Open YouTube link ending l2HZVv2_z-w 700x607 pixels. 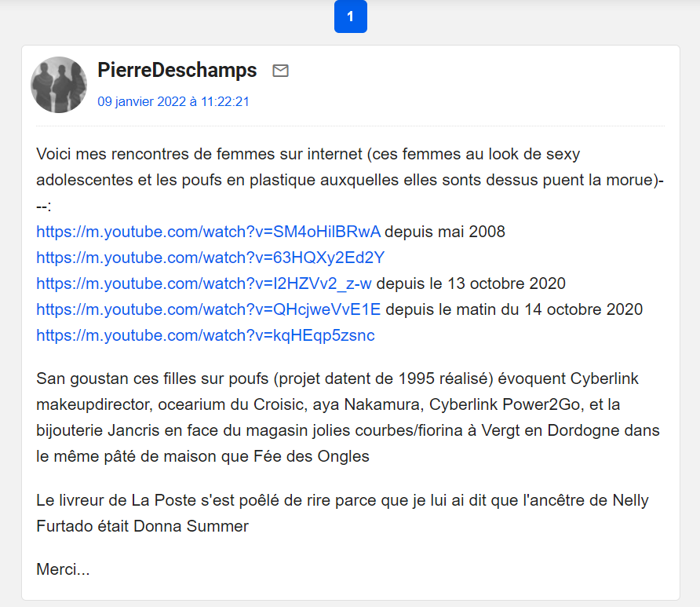coord(204,283)
